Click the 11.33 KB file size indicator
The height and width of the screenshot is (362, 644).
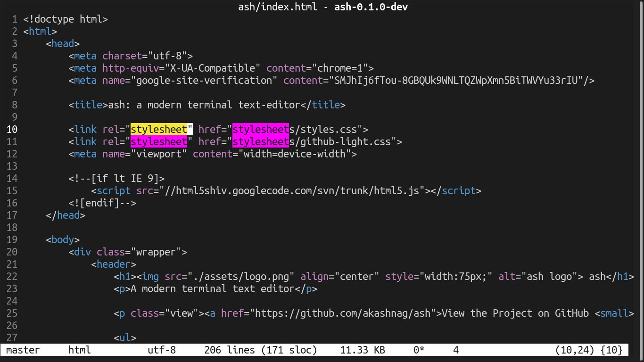tap(362, 350)
